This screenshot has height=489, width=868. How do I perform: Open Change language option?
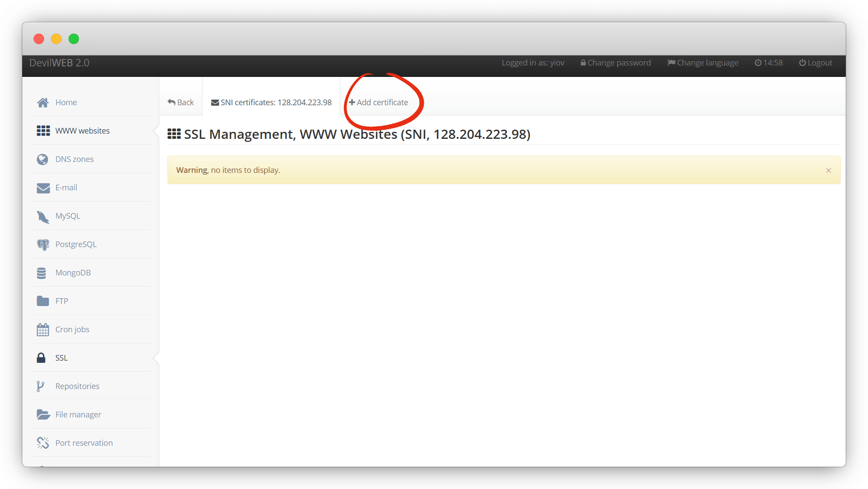pos(703,63)
